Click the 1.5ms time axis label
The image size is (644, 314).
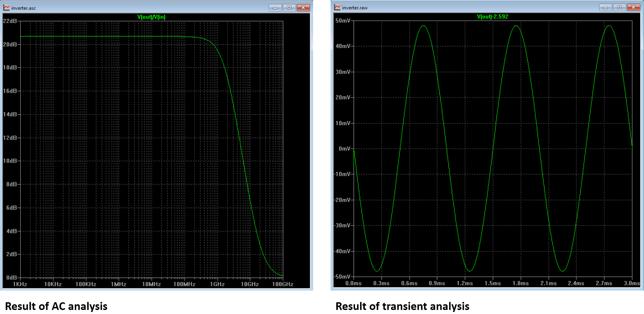point(493,283)
